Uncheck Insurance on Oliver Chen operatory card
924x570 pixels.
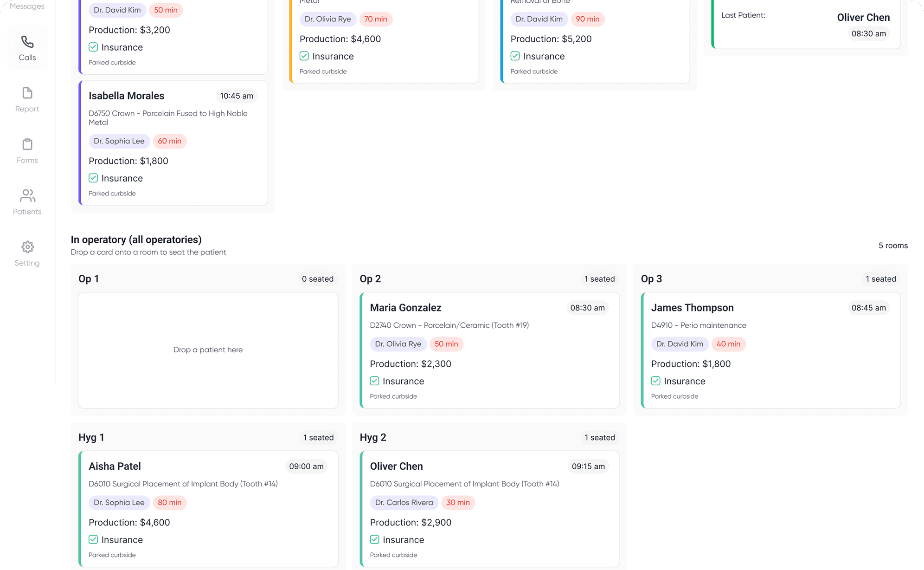coord(374,539)
